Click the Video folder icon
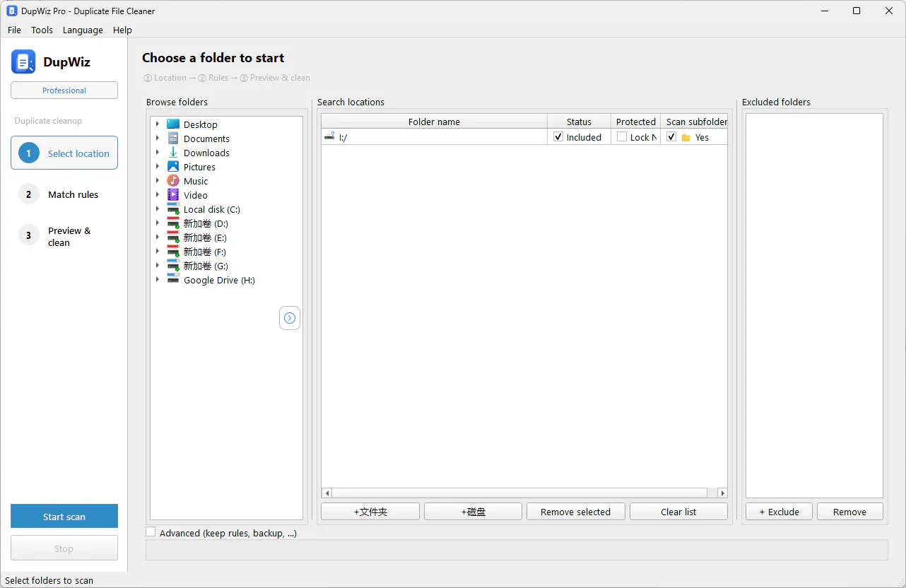Screen dimensions: 906x588 (173, 195)
